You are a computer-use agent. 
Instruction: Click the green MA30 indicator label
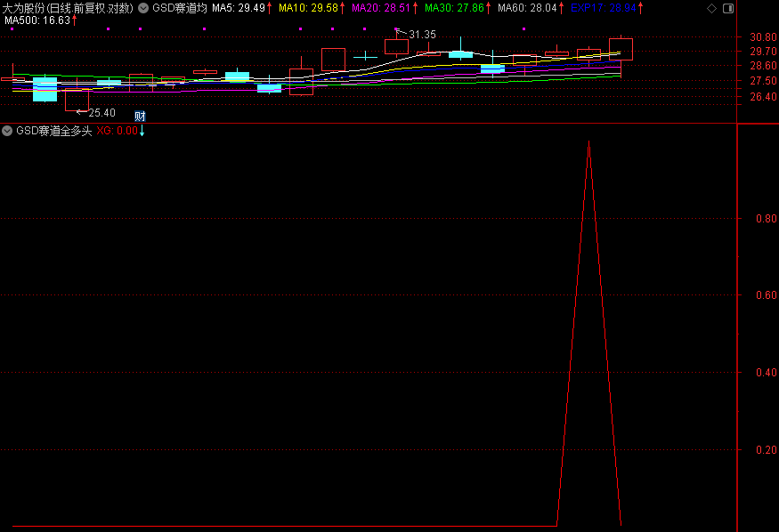tap(455, 8)
